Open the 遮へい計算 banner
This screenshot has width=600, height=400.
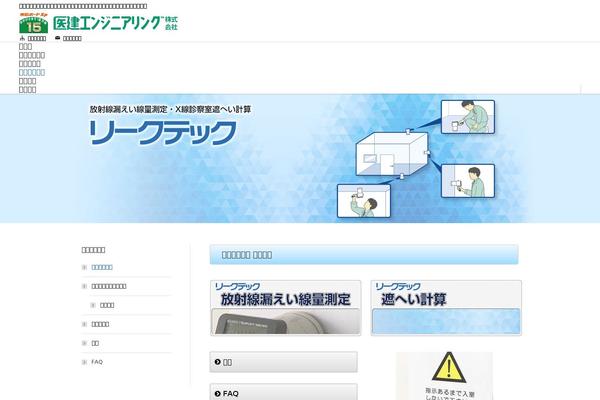[446, 308]
